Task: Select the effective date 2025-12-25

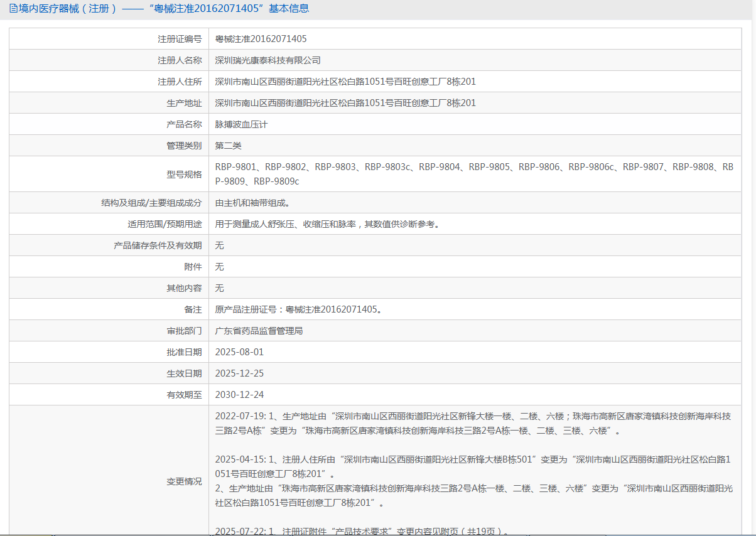Action: click(x=239, y=373)
